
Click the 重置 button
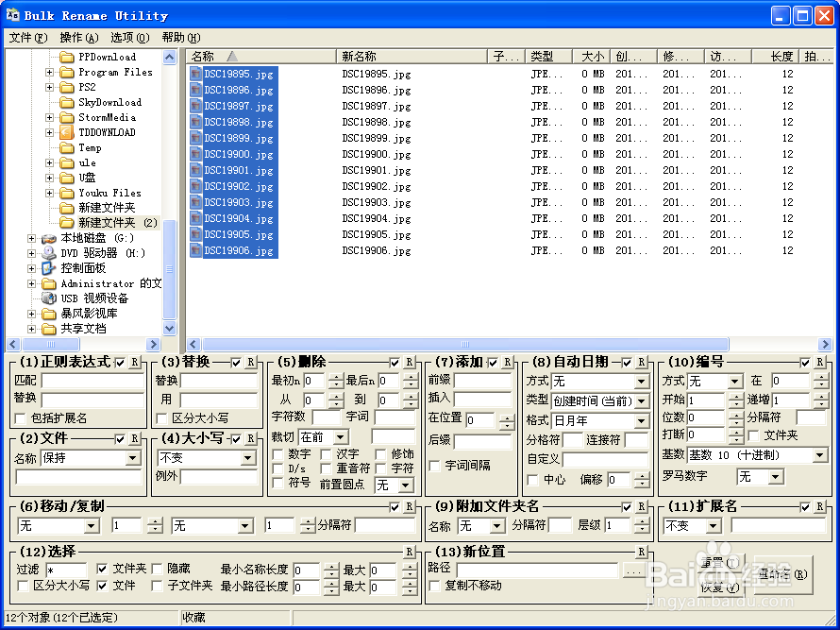click(721, 563)
